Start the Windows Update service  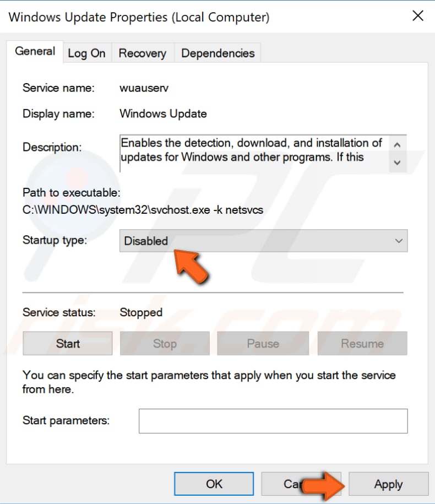(67, 343)
